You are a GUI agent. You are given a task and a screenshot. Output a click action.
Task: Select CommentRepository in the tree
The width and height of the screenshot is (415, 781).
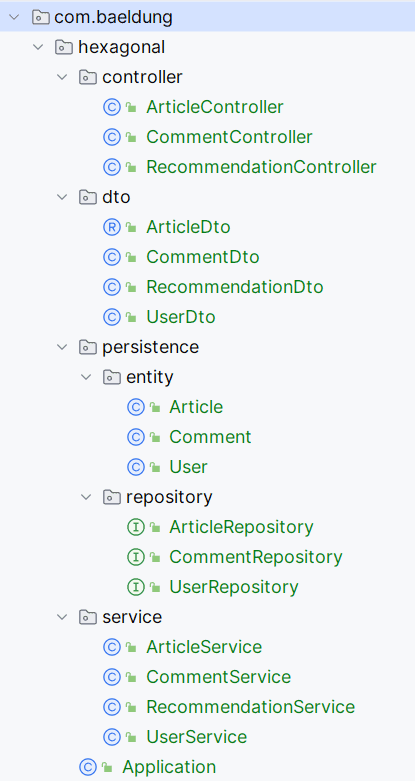click(256, 557)
